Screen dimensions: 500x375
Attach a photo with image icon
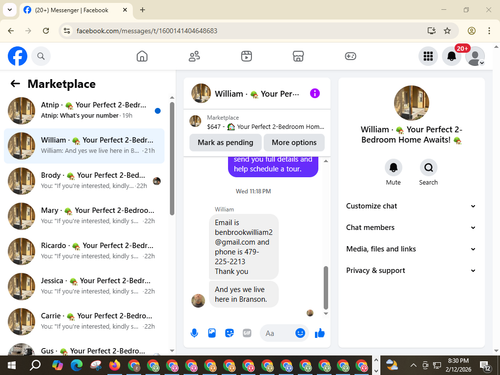pyautogui.click(x=212, y=333)
